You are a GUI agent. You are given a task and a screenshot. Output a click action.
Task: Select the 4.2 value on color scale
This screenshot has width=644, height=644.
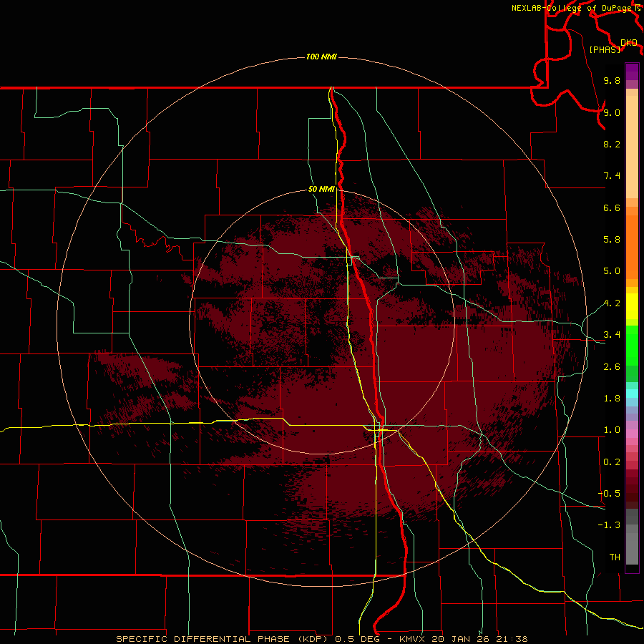tap(612, 303)
